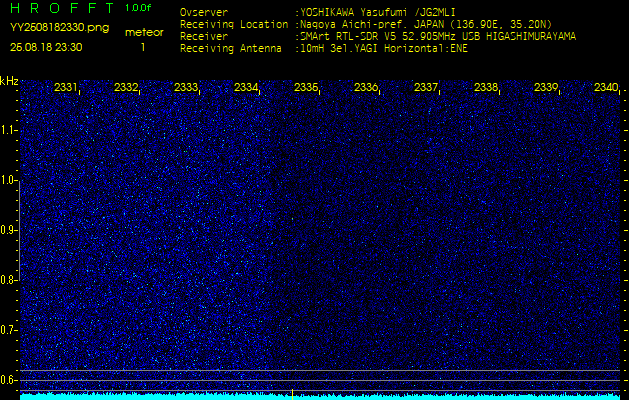The image size is (629, 400).
Task: Click the yellow meteor marker tick at bottom
Action: pyautogui.click(x=292, y=394)
